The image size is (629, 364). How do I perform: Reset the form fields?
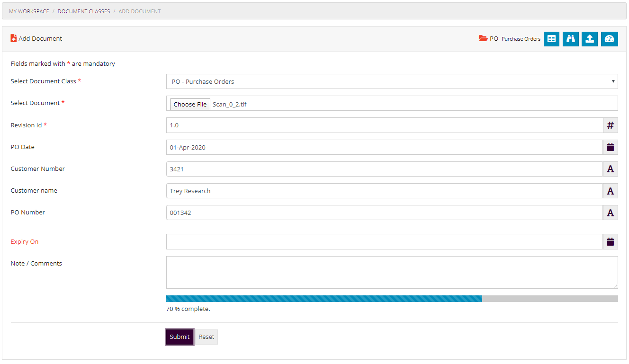[207, 337]
